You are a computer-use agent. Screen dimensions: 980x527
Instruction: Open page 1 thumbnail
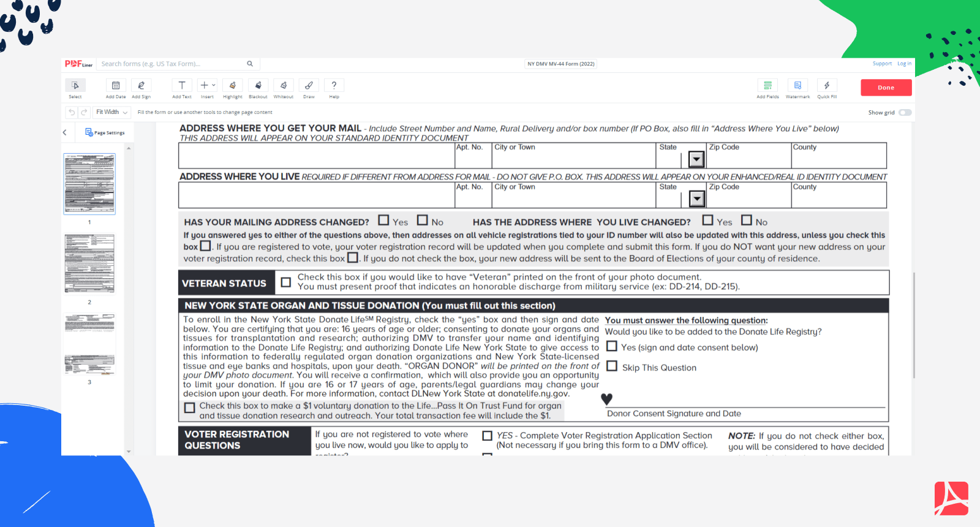(89, 184)
